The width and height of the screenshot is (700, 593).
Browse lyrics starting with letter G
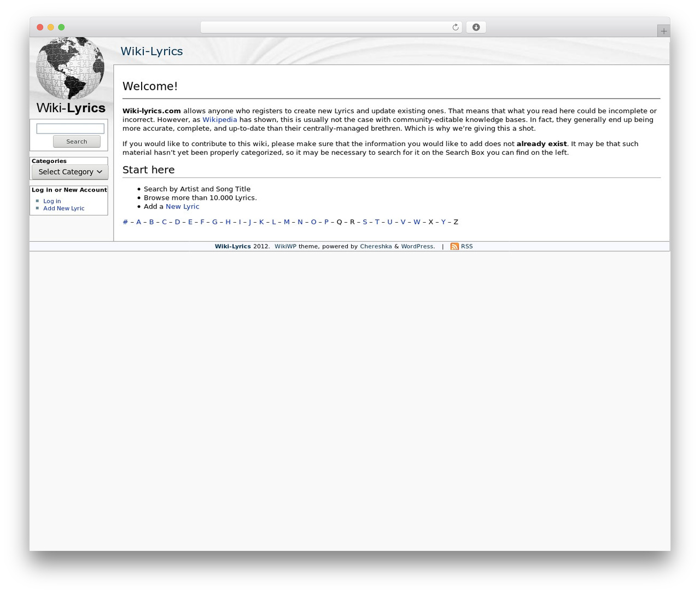215,222
